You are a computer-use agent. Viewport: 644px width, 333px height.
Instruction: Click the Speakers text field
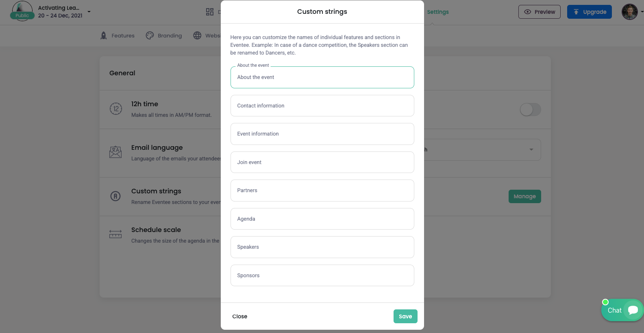tap(322, 247)
